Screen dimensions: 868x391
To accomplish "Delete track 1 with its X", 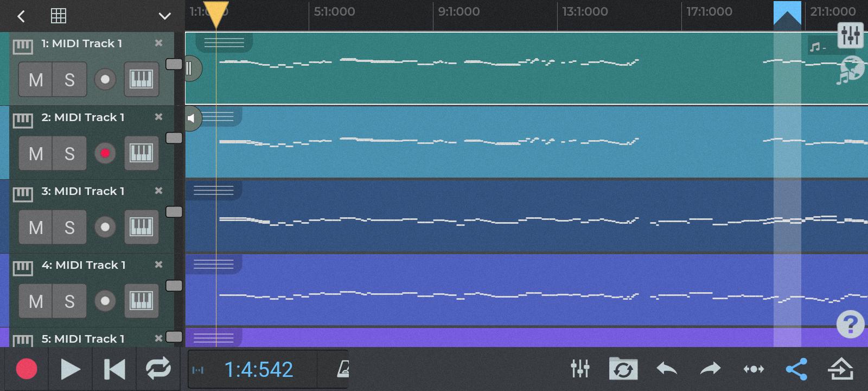I will point(158,43).
